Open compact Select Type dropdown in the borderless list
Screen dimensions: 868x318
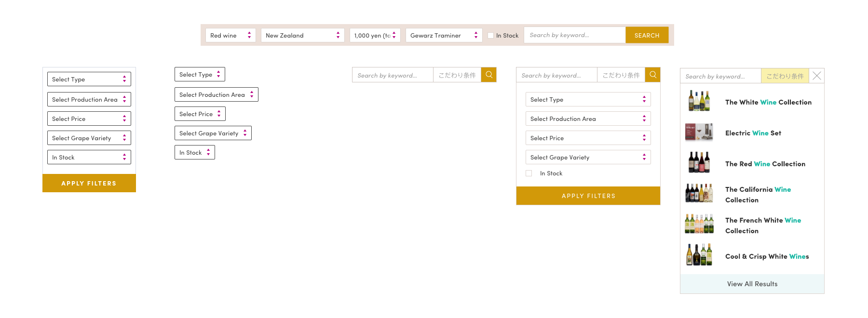200,74
